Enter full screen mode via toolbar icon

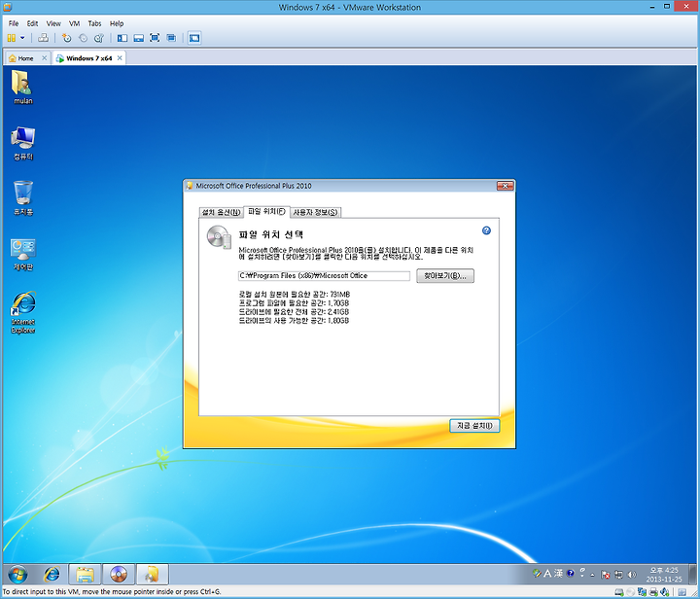click(x=155, y=38)
